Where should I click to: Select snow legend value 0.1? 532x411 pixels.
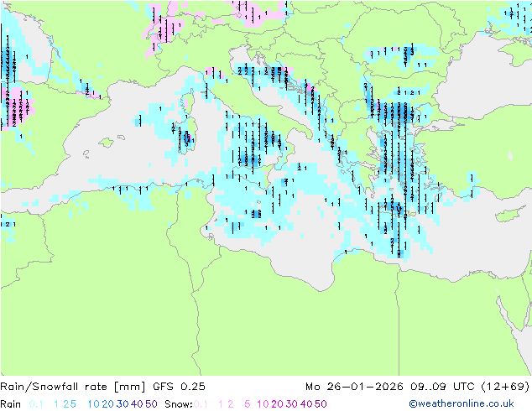tap(201, 404)
